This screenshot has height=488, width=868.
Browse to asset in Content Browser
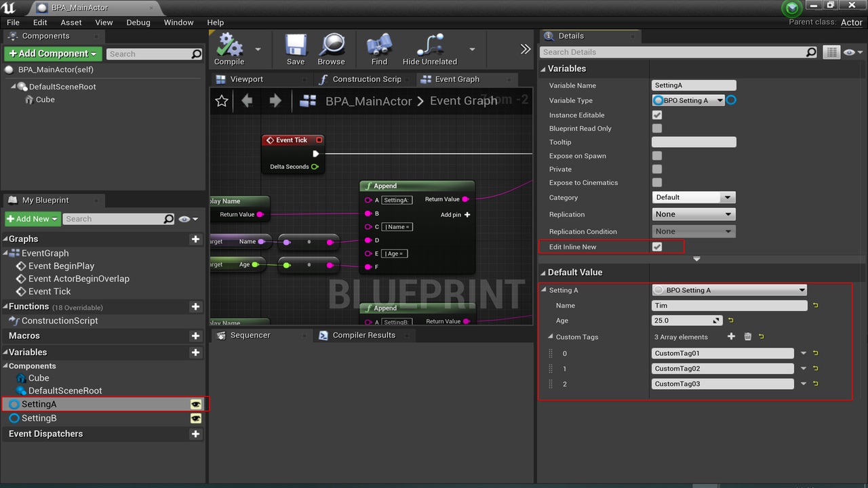click(331, 49)
